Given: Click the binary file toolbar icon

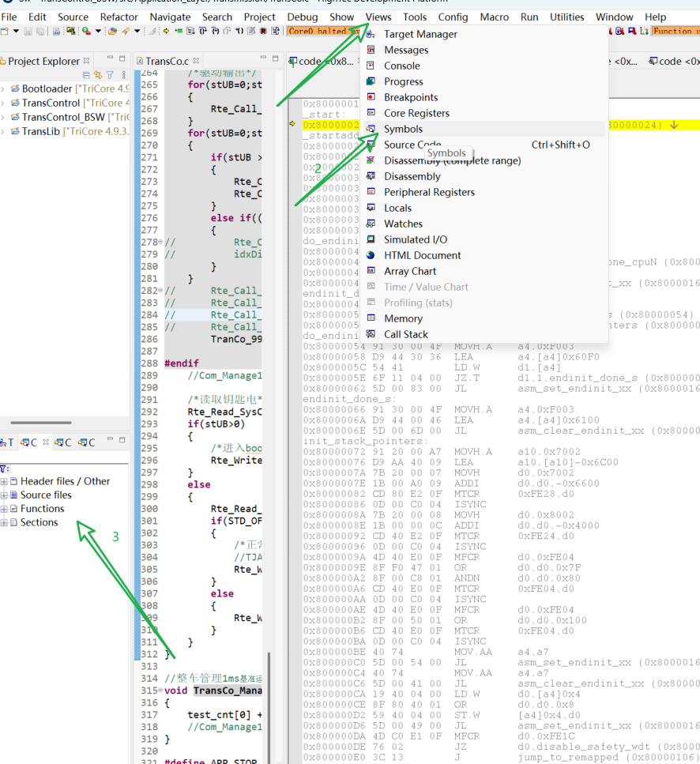Looking at the screenshot, I should click(57, 31).
